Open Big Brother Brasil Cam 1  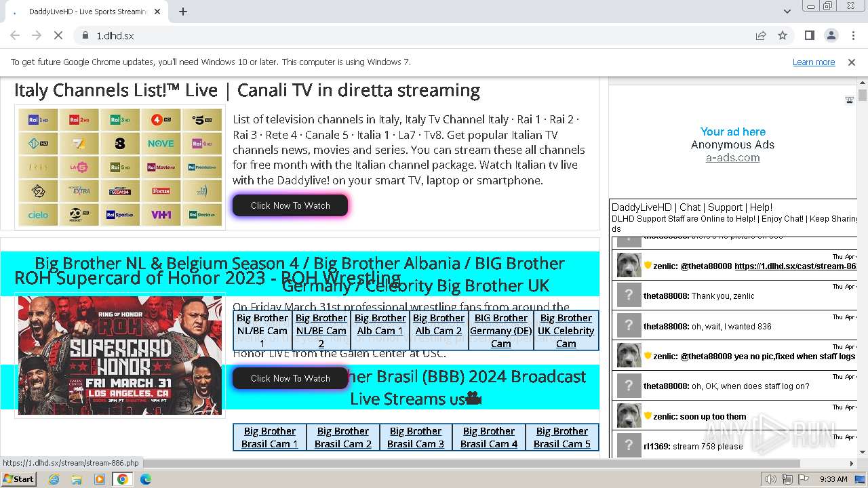pyautogui.click(x=270, y=437)
